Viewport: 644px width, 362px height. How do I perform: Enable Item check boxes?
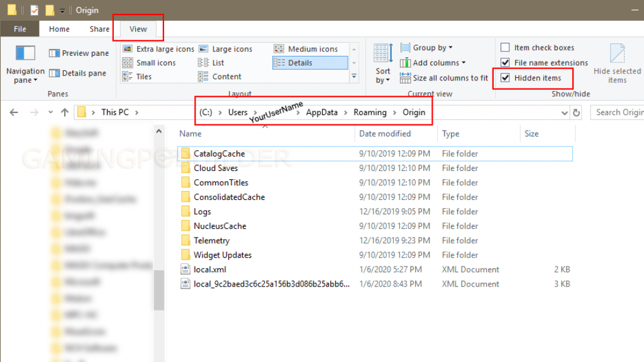(506, 47)
